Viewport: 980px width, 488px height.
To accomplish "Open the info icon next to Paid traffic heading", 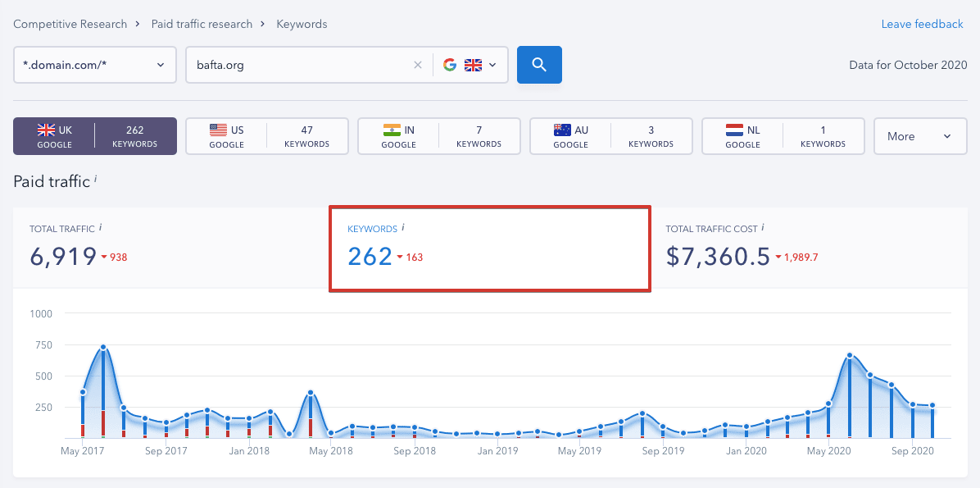I will [x=96, y=180].
